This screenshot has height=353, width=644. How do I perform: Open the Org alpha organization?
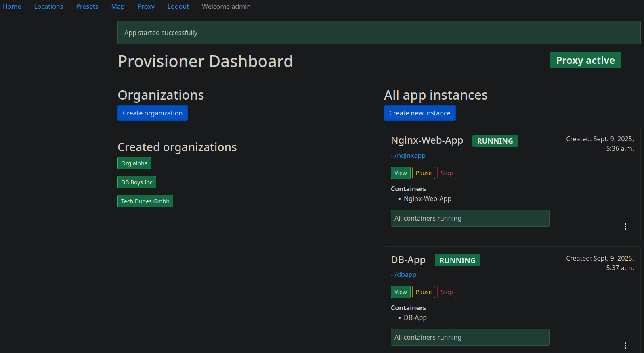tap(134, 163)
